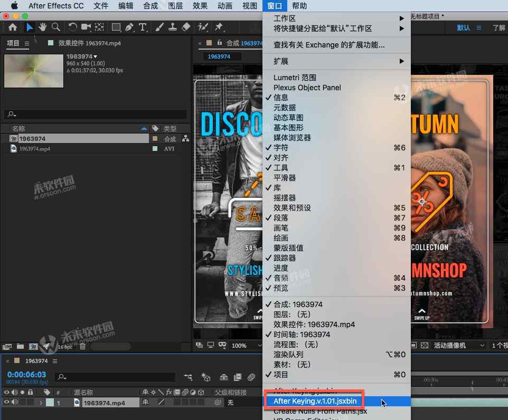
Task: Click 查找有关 Exchange 的扩展功能 menu entry
Action: point(336,45)
